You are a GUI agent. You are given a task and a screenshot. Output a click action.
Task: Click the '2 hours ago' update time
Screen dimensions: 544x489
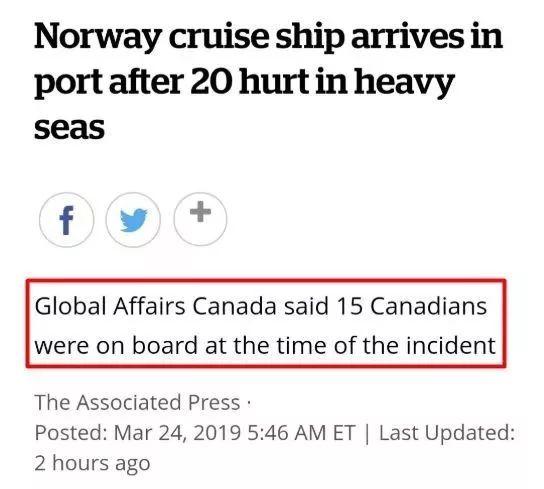(x=92, y=463)
